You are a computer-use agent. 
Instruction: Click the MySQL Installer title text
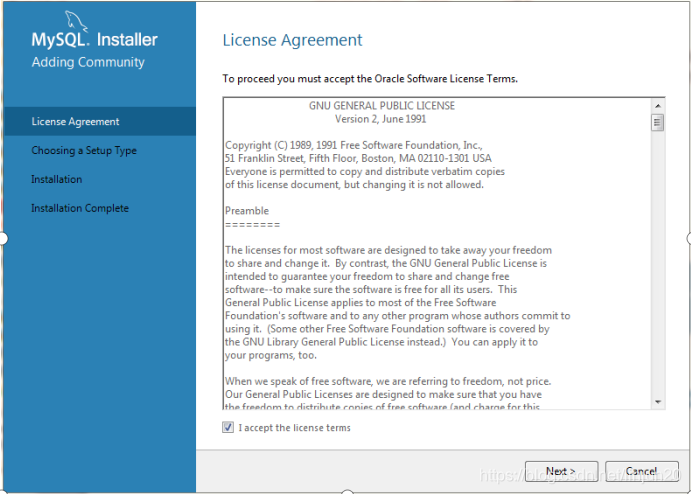coord(94,40)
